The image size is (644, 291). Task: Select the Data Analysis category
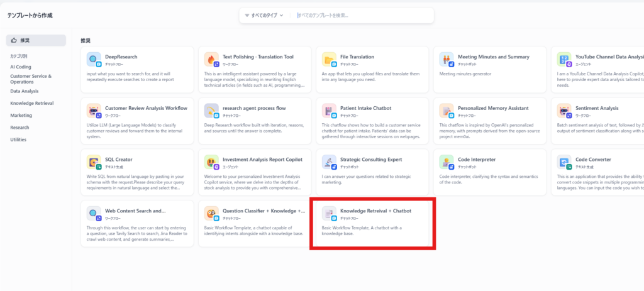[24, 91]
